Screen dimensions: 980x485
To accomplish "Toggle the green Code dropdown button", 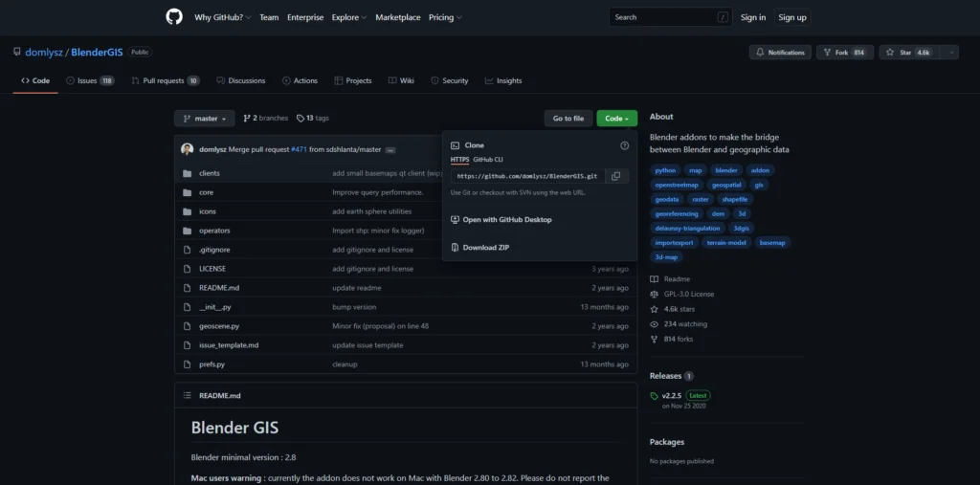I will coord(617,118).
